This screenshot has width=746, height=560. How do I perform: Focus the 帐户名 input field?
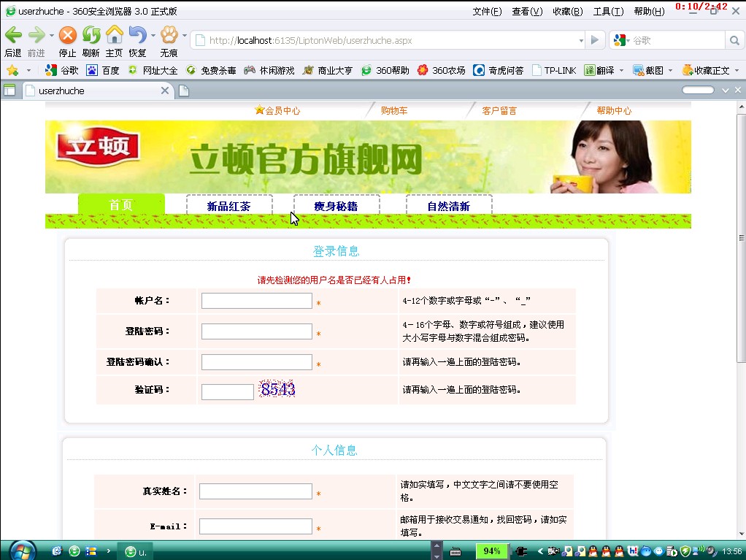pyautogui.click(x=257, y=301)
